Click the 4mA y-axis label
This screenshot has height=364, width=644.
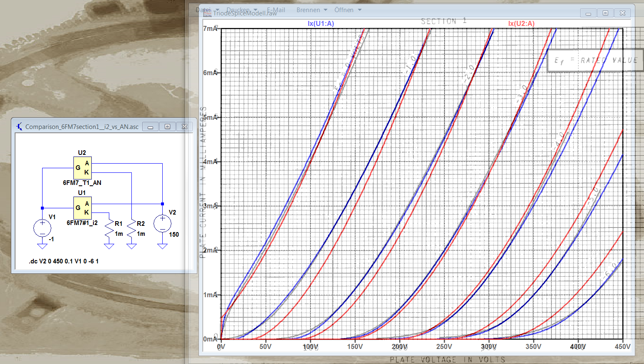(x=210, y=162)
